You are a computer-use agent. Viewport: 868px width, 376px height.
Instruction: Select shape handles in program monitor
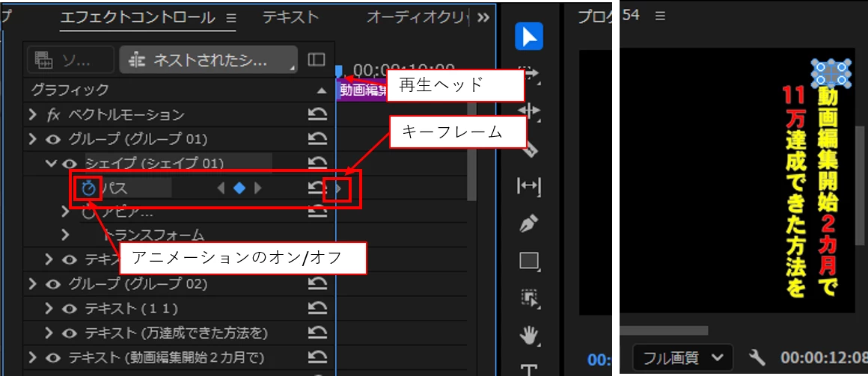pos(831,74)
